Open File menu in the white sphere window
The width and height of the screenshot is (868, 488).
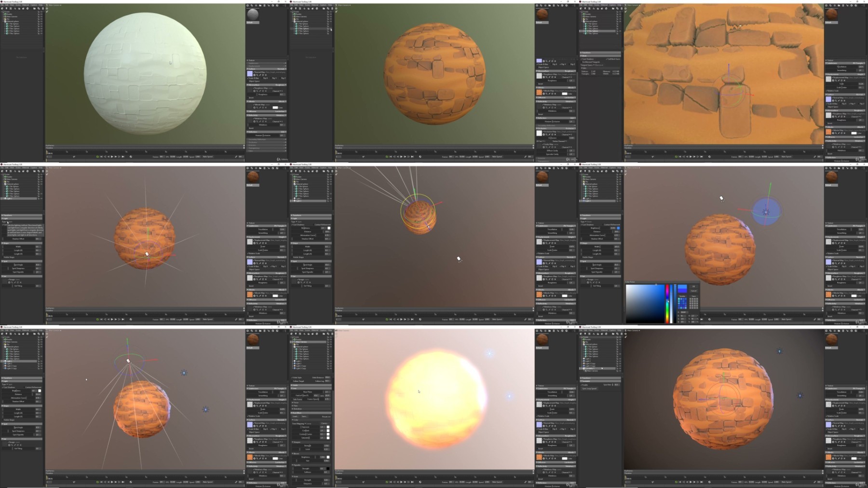[2, 5]
